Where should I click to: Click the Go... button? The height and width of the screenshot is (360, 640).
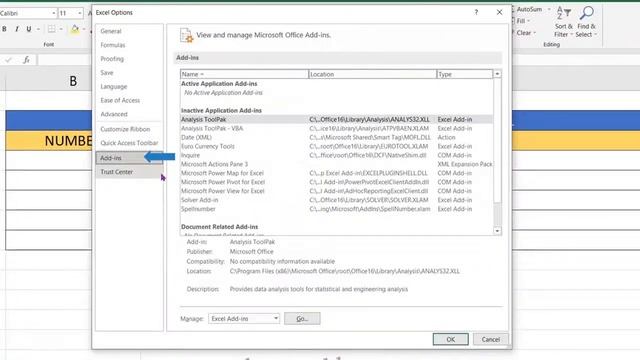tap(302, 318)
